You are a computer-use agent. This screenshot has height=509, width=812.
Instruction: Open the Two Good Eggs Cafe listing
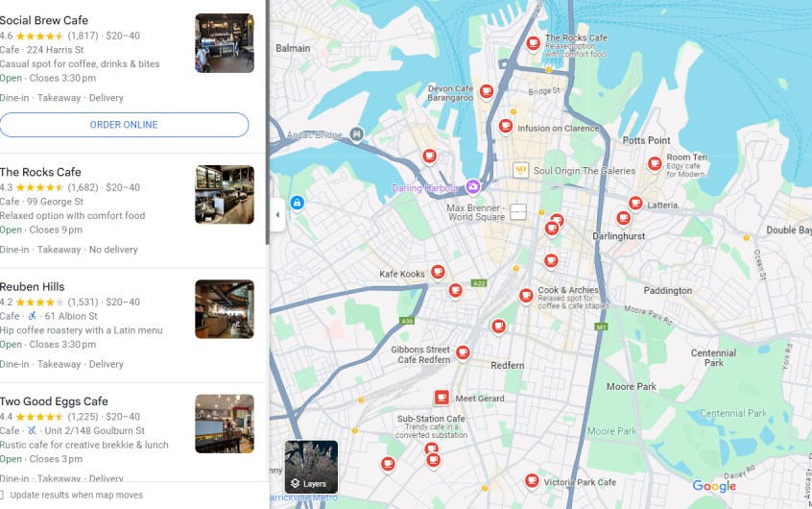(x=54, y=401)
